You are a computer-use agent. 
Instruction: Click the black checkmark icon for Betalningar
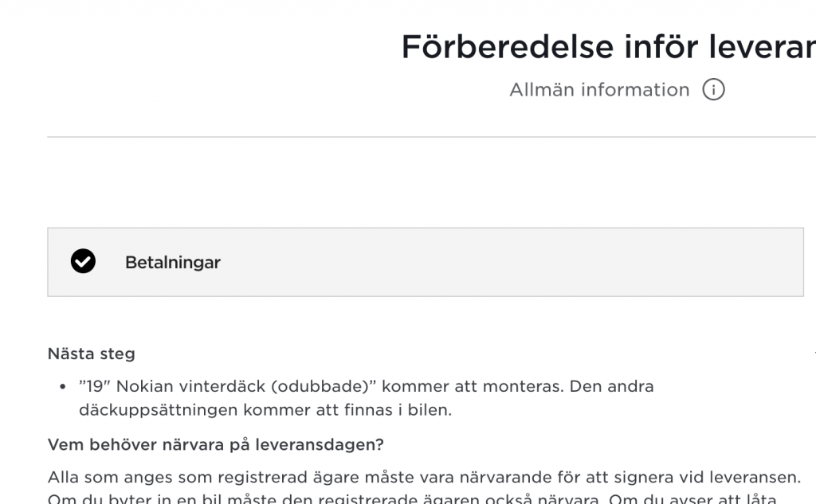pos(83,261)
